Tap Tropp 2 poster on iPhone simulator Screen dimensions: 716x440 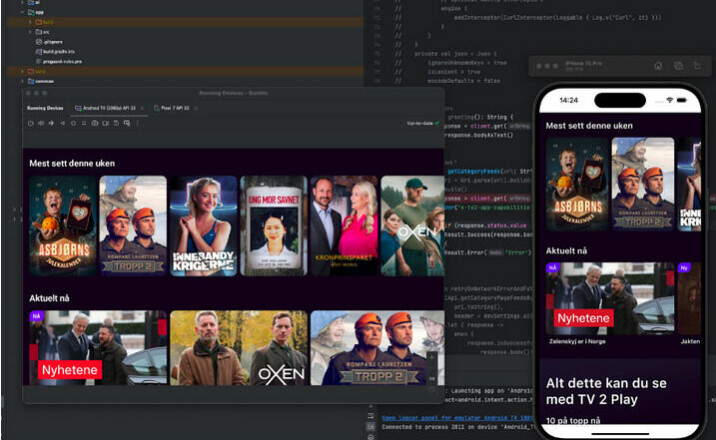click(x=643, y=184)
